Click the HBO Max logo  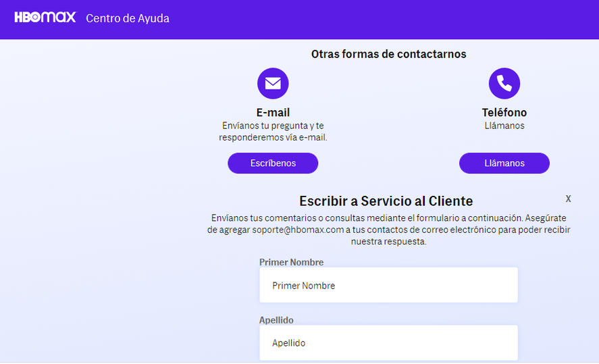45,18
